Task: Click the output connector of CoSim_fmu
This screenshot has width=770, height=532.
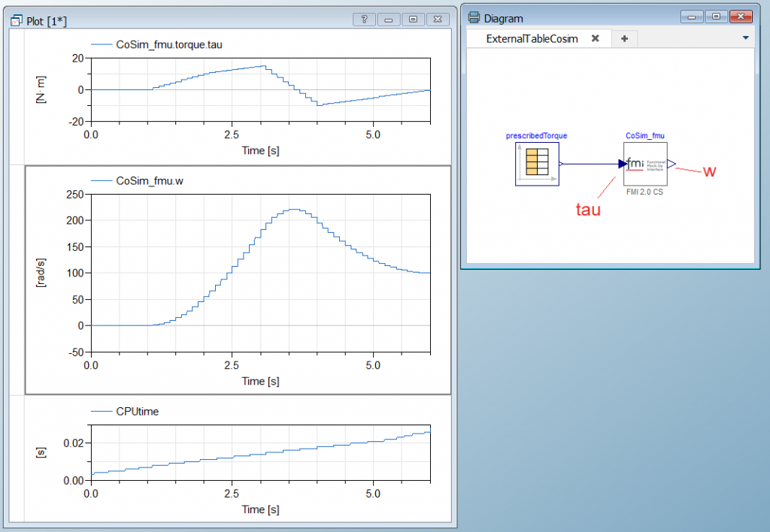Action: tap(671, 163)
